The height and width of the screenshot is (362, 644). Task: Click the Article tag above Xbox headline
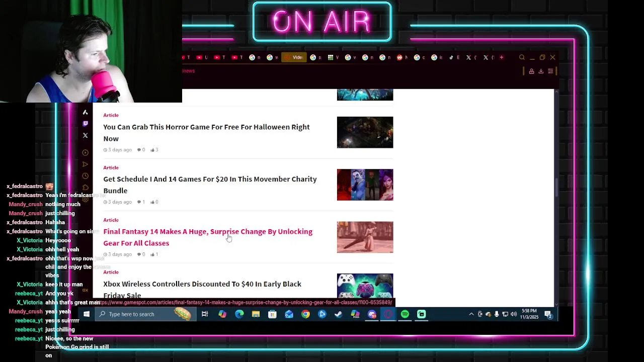point(111,272)
